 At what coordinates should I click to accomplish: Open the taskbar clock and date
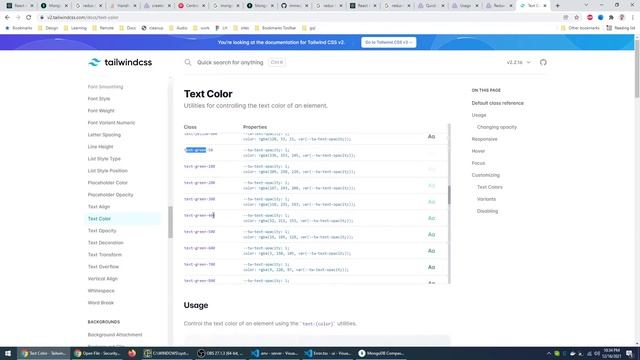611,353
